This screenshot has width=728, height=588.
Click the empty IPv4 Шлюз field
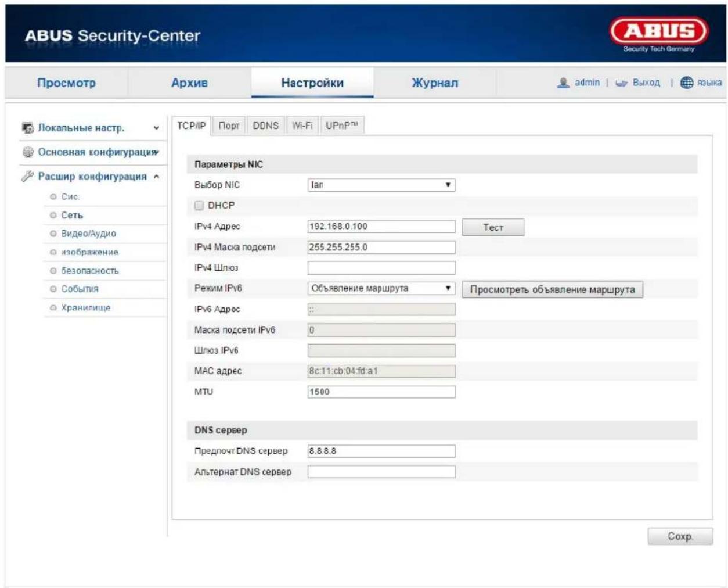pyautogui.click(x=381, y=268)
